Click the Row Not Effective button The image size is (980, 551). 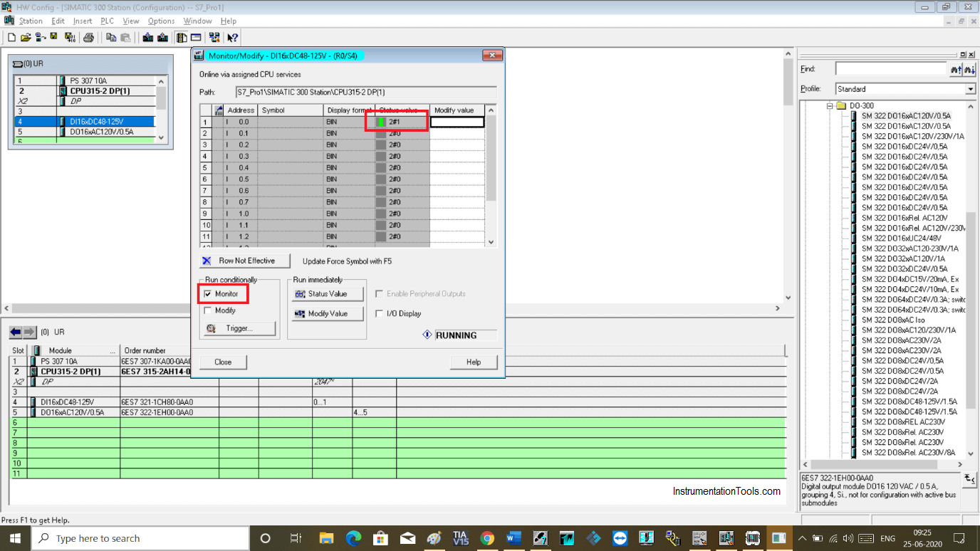(x=245, y=261)
